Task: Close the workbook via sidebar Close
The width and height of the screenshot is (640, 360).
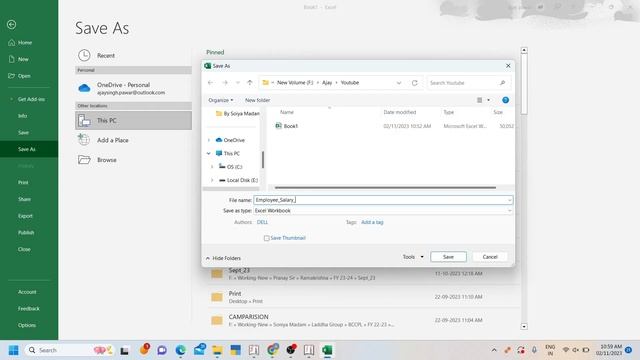Action: 24,249
